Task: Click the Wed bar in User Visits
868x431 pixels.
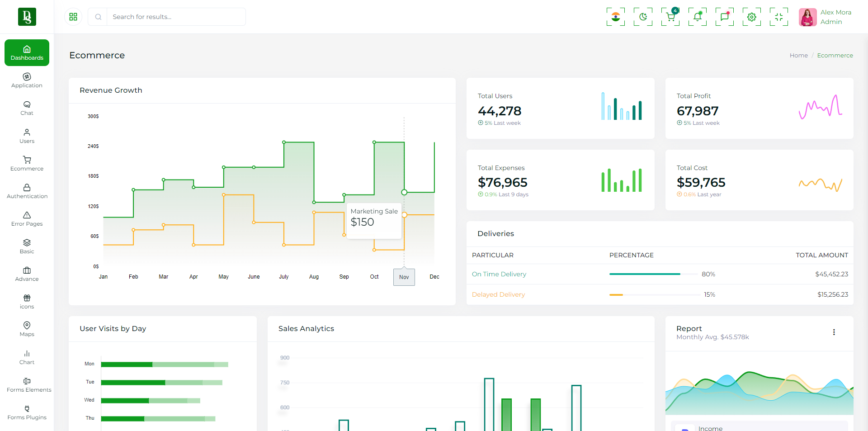Action: click(151, 401)
